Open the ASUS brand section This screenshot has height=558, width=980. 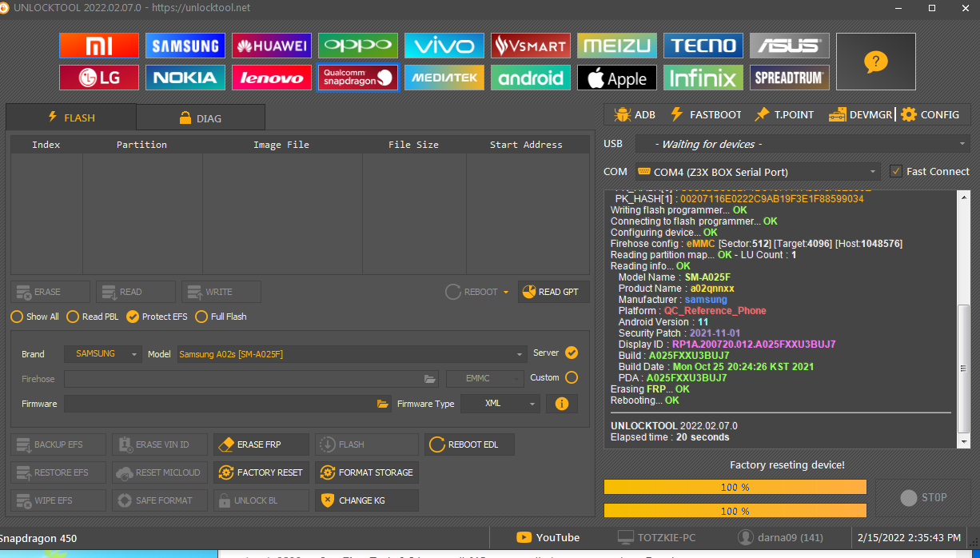click(790, 46)
